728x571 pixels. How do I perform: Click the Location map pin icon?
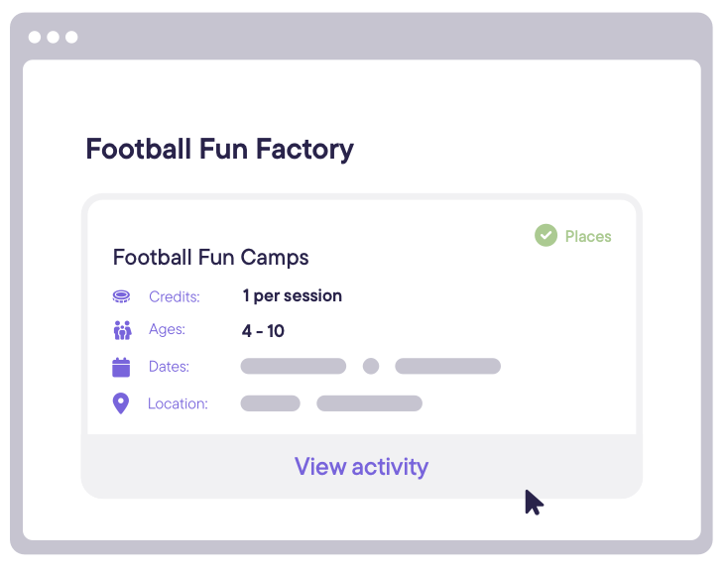click(121, 403)
